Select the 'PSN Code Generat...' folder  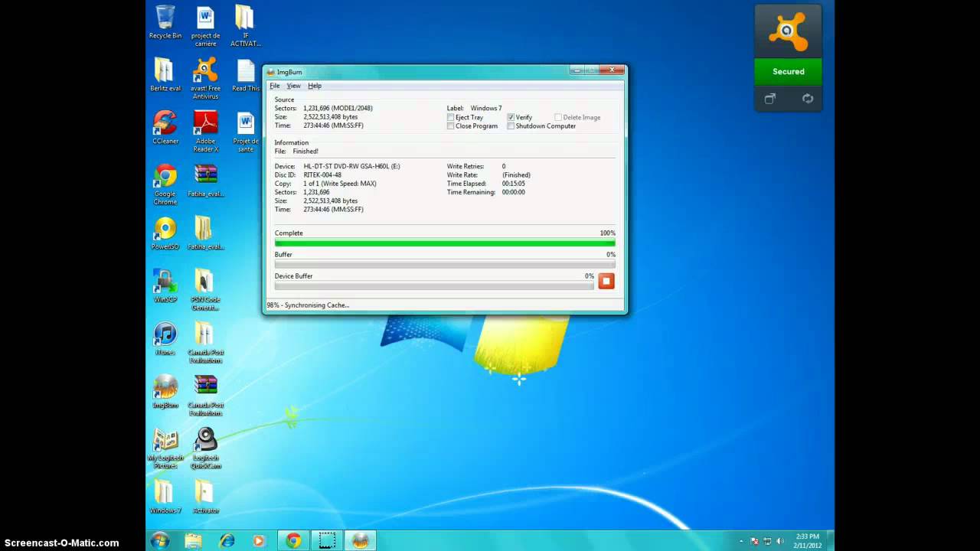[x=205, y=289]
